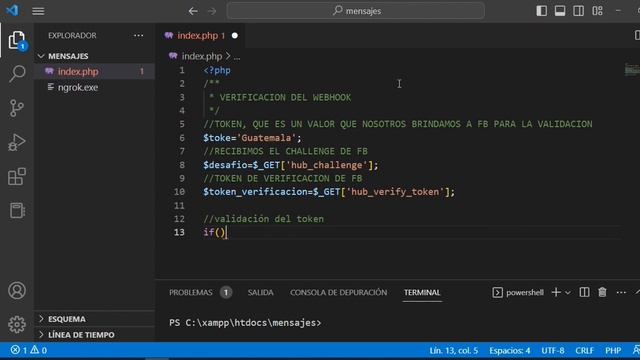Click the EXPLORADOR panel title

72,36
